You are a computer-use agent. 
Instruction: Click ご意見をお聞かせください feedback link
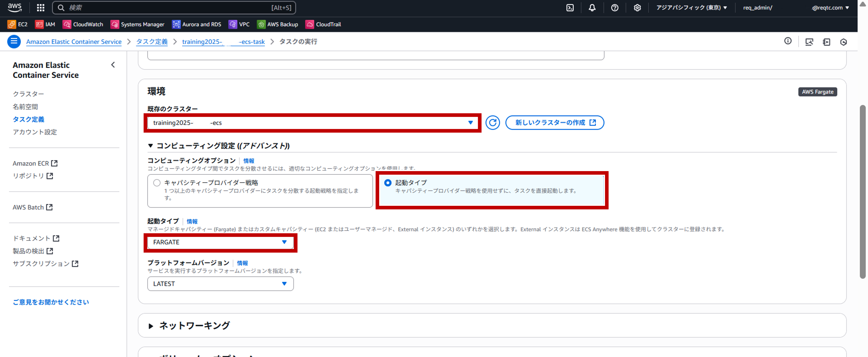tap(51, 302)
